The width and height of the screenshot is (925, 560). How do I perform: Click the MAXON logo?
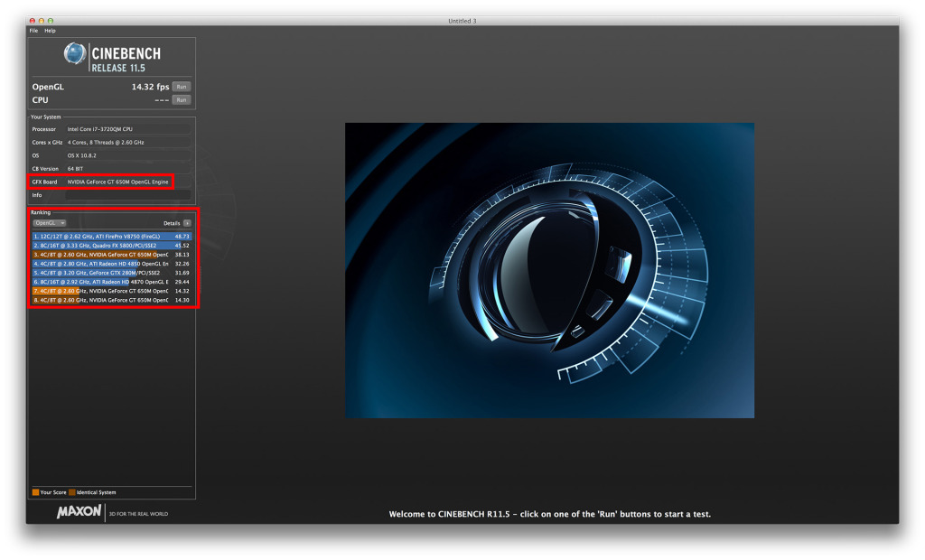click(79, 511)
